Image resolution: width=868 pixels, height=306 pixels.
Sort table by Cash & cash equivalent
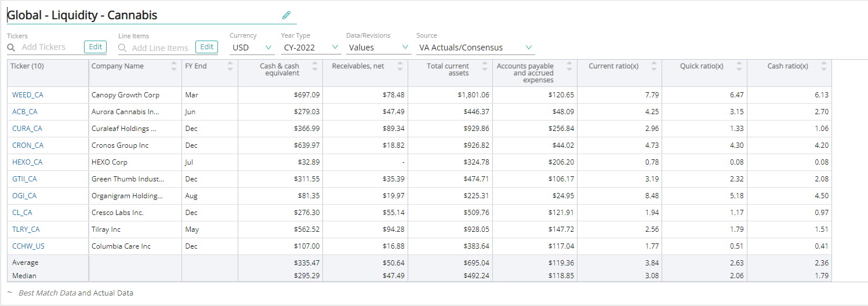315,66
